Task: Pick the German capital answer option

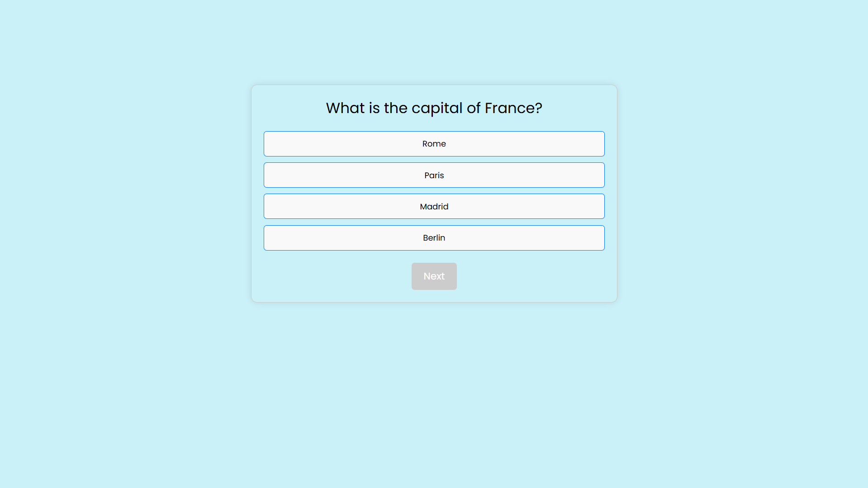Action: click(x=434, y=238)
